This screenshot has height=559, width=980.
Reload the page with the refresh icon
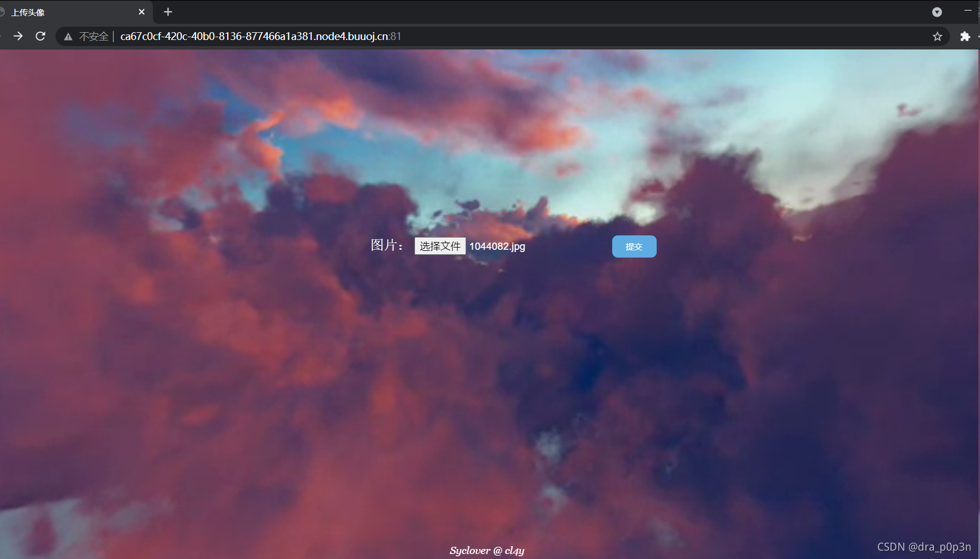point(41,36)
